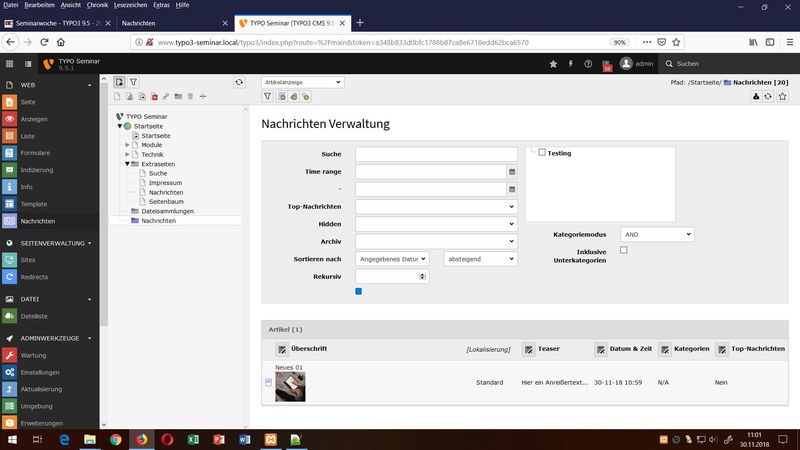This screenshot has width=800, height=450.
Task: Select the Neues 01 article row checkbox
Action: pos(268,382)
